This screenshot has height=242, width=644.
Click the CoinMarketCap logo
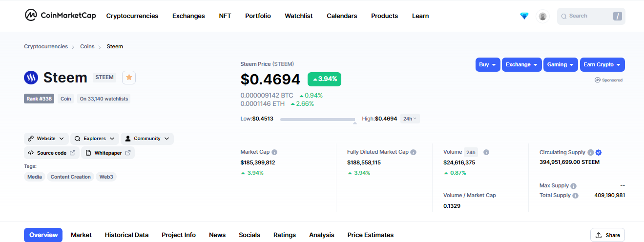click(x=62, y=16)
